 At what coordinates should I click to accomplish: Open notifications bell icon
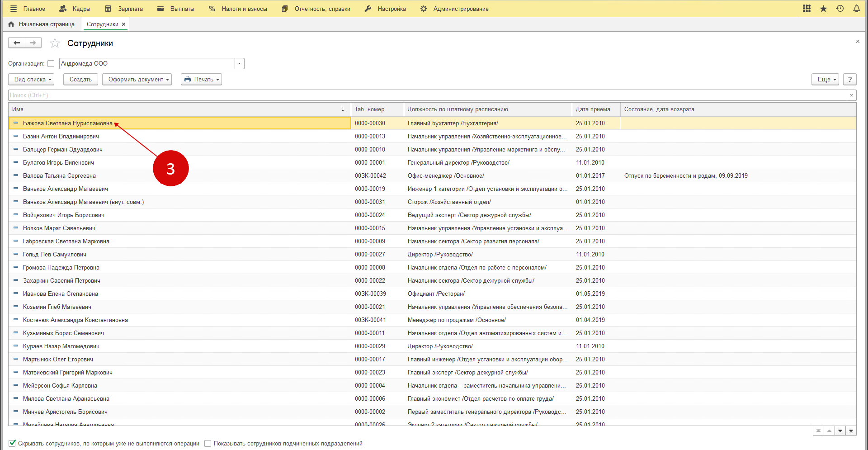point(856,9)
